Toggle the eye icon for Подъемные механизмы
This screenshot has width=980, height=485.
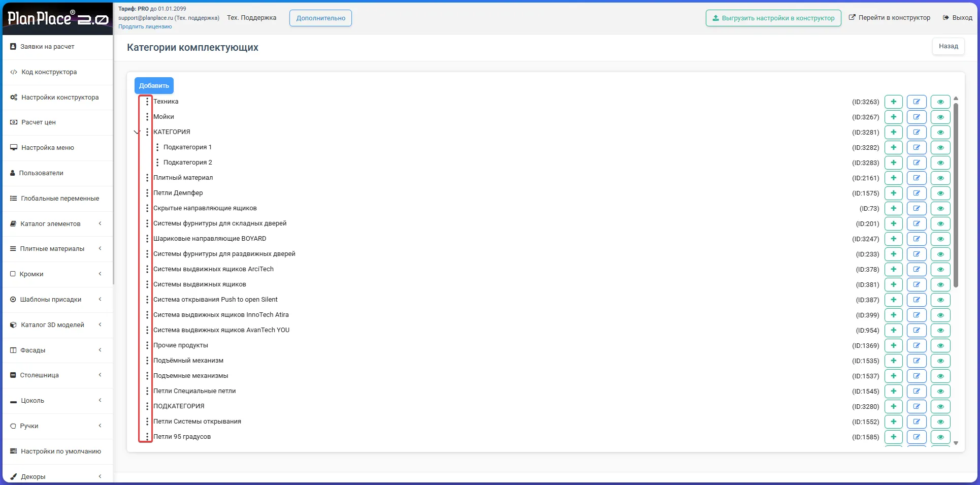pyautogui.click(x=940, y=376)
